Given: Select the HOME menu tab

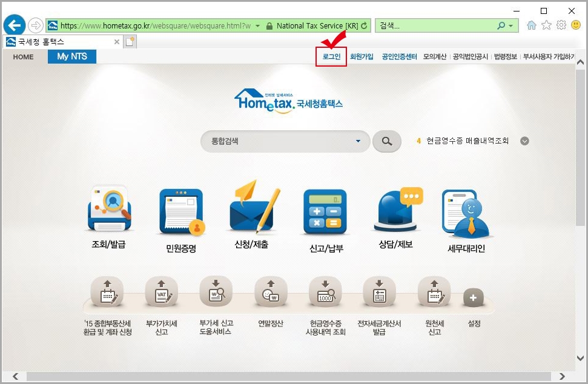Looking at the screenshot, I should [x=23, y=57].
